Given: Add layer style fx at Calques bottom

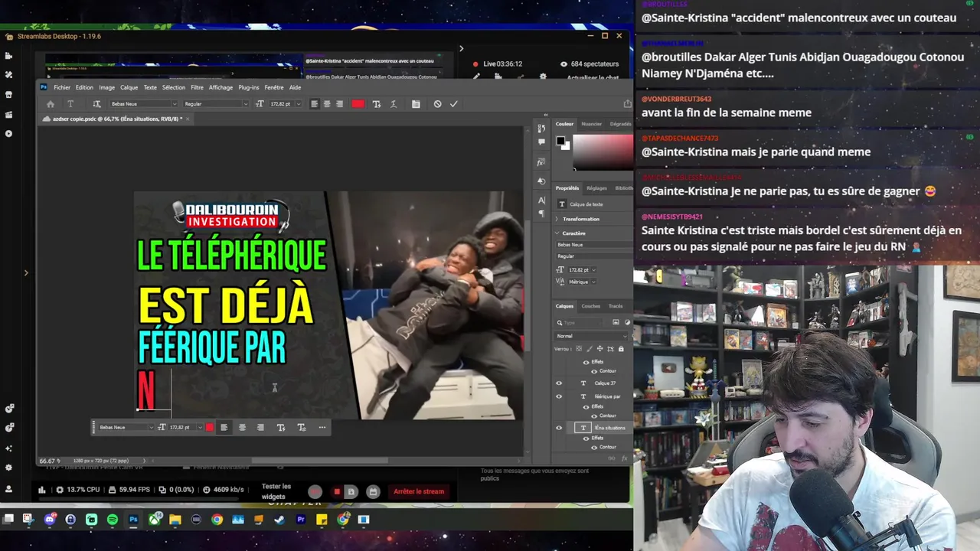Looking at the screenshot, I should click(624, 458).
